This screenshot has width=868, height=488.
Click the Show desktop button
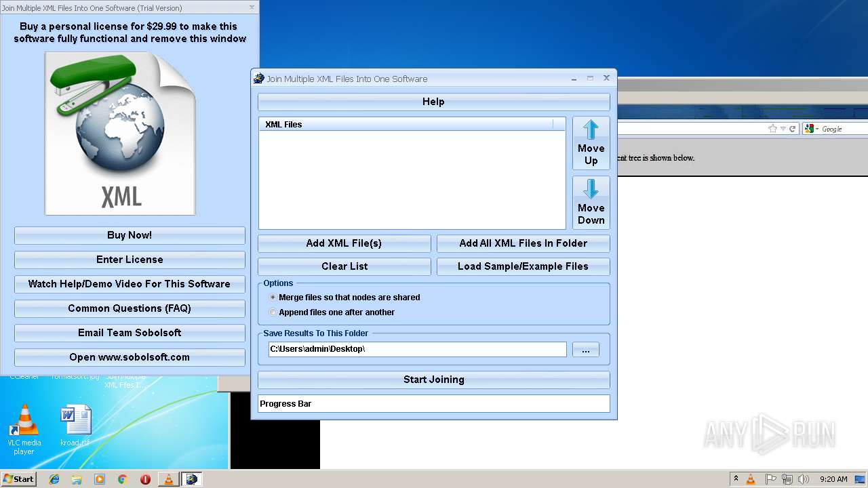pos(860,479)
